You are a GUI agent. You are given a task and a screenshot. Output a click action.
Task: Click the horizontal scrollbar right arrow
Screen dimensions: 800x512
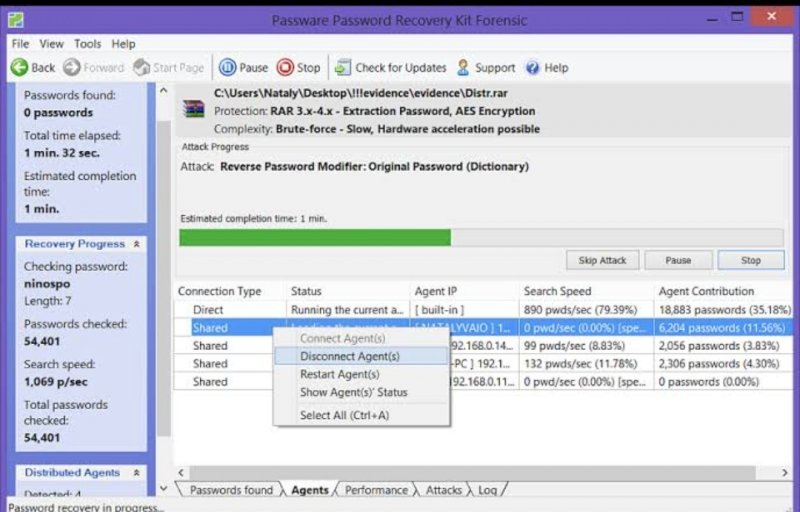click(785, 473)
